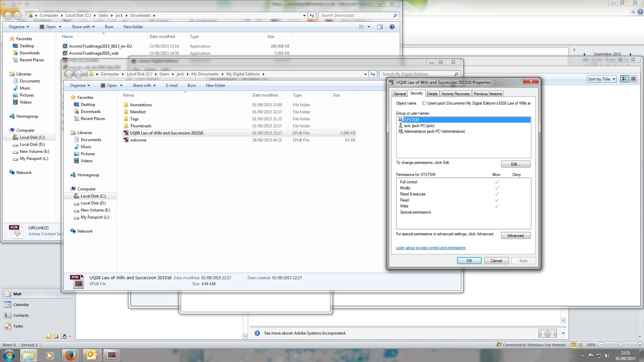Image resolution: width=644 pixels, height=362 pixels.
Task: Open the Windows Start orb
Action: click(9, 355)
